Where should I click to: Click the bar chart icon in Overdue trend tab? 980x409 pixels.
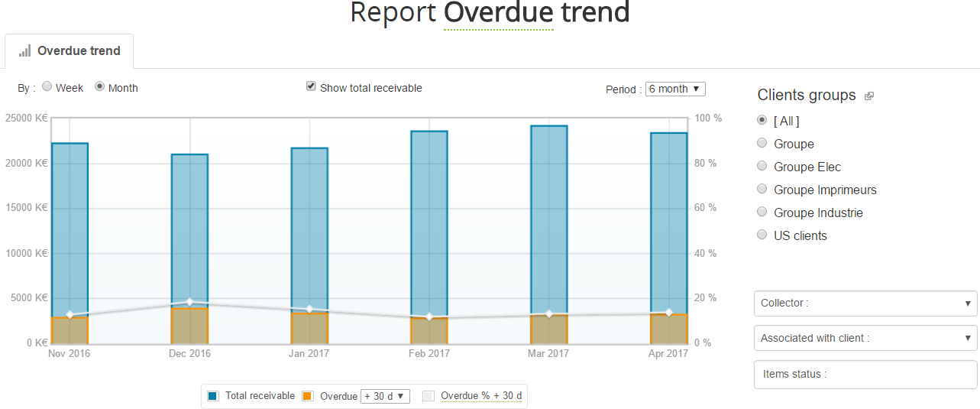25,51
